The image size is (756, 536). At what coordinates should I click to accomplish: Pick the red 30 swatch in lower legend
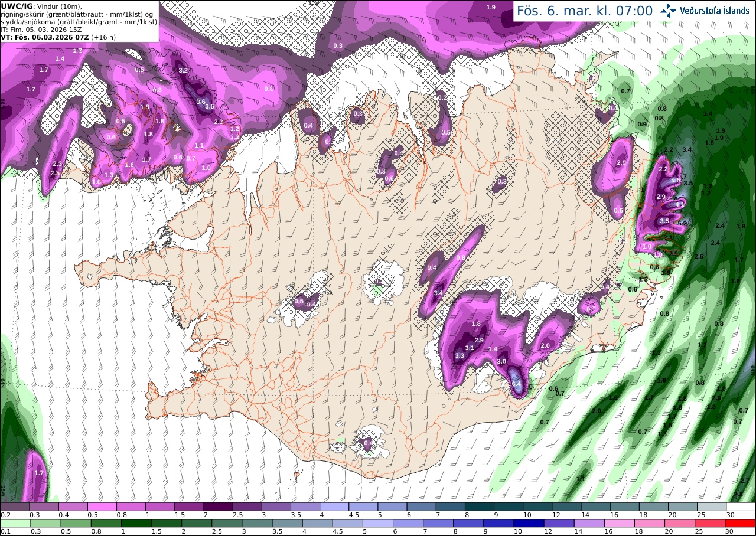coord(741,523)
